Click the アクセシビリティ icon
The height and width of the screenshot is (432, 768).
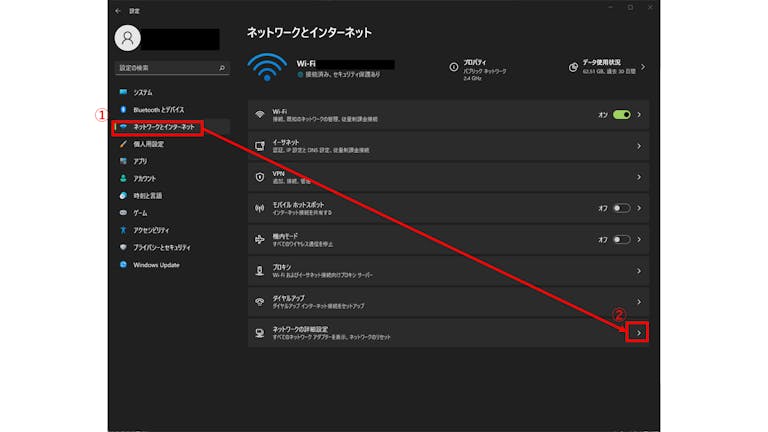tap(123, 230)
